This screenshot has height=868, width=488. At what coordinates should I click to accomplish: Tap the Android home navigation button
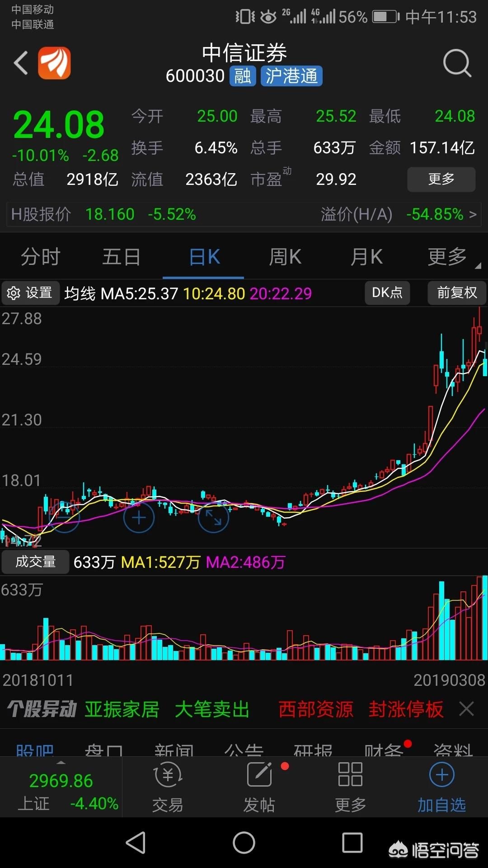coord(244,843)
